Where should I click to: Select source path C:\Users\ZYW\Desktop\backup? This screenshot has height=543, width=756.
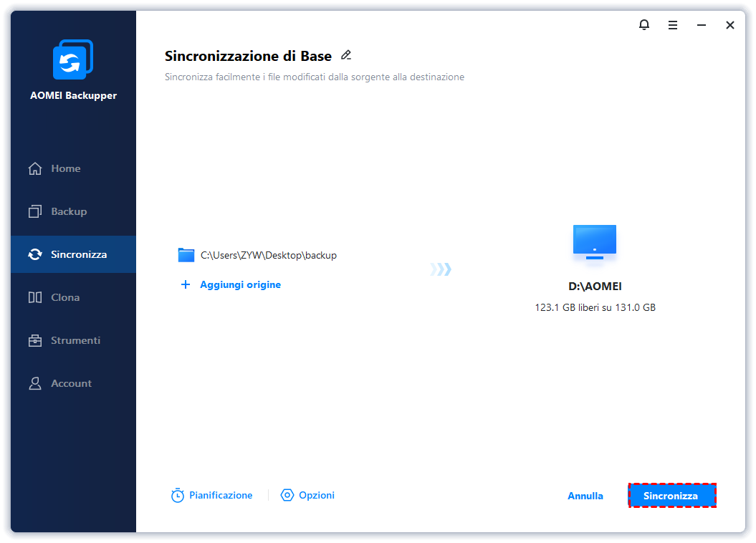[x=269, y=255]
